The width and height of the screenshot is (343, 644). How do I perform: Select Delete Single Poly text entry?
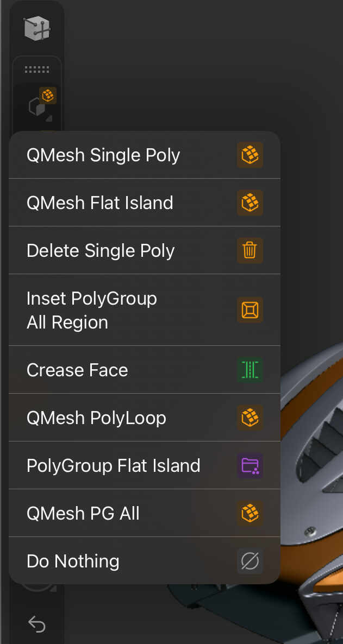point(101,251)
